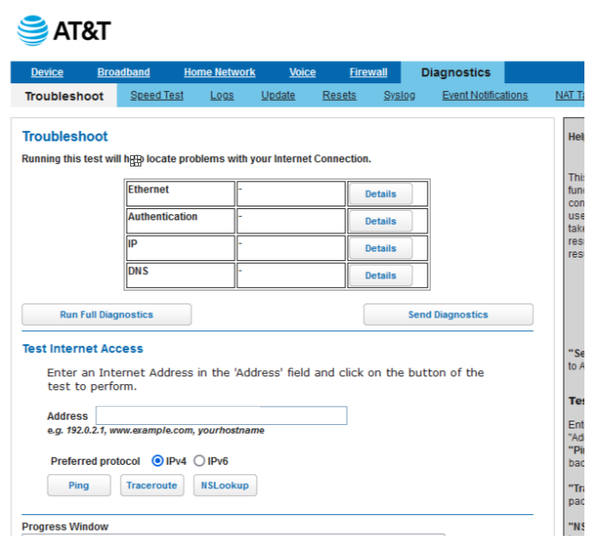View Details for the Authentication test
Screen dimensions: 600x555
[x=380, y=221]
